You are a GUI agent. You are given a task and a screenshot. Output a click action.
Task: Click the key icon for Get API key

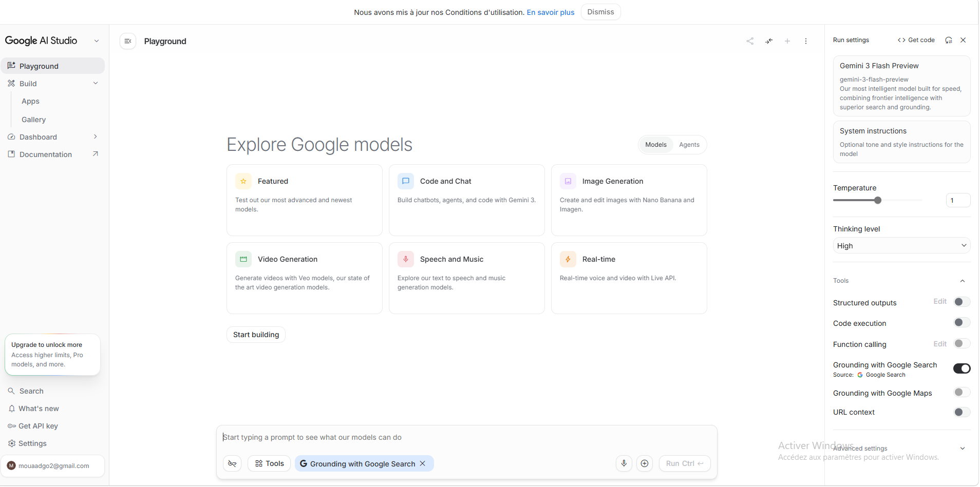[x=11, y=426]
